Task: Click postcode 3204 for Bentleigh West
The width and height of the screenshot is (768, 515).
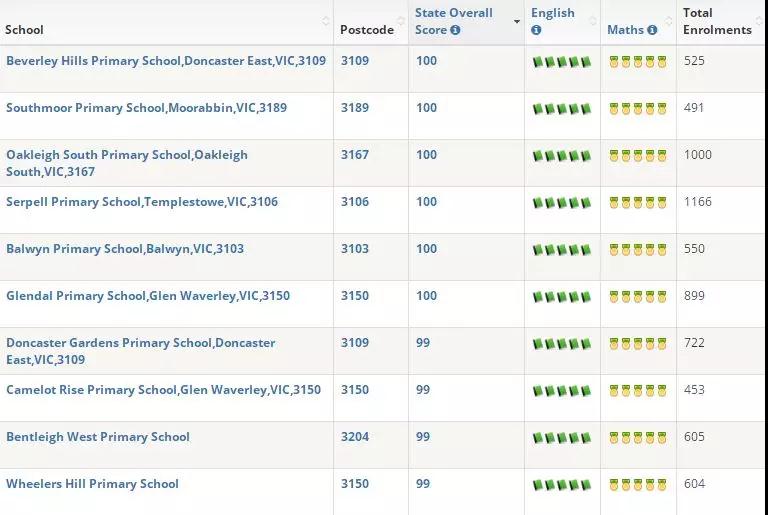Action: click(x=354, y=437)
